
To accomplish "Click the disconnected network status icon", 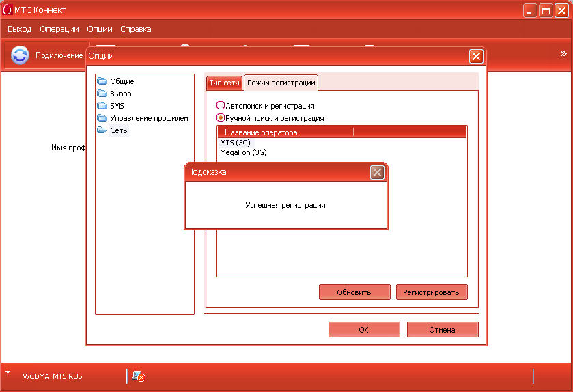I will point(139,376).
